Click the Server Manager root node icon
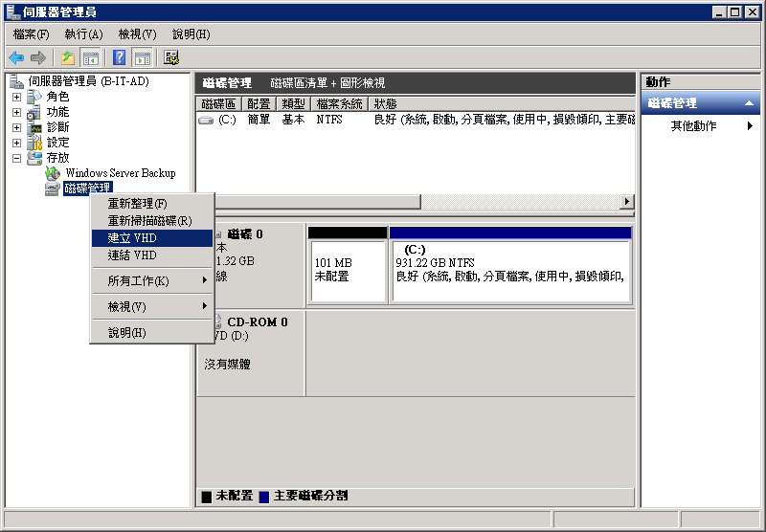Screen dimensions: 766x532 click(16, 81)
